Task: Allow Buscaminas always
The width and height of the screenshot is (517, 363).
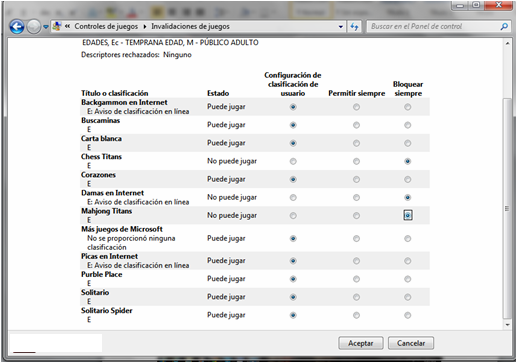Action: (356, 125)
